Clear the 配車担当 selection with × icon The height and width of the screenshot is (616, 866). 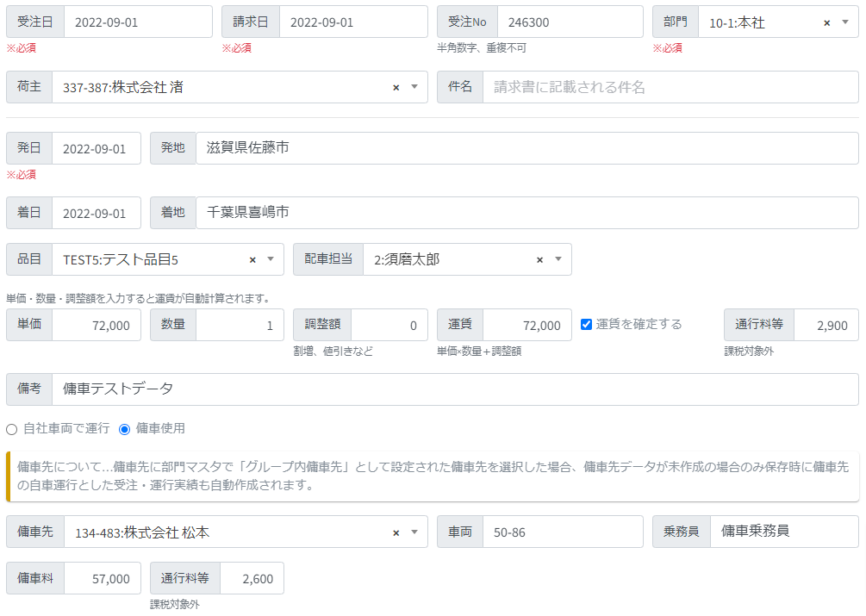click(539, 260)
